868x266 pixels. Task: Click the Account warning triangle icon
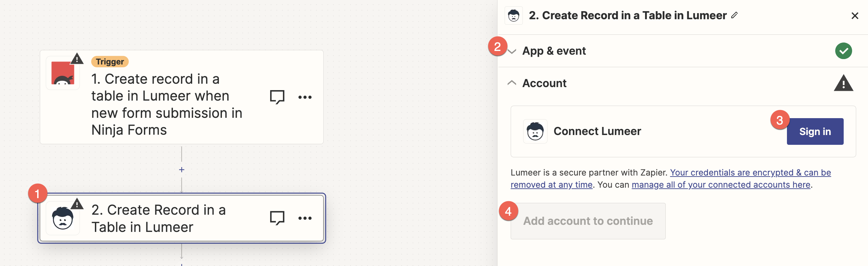pyautogui.click(x=843, y=83)
